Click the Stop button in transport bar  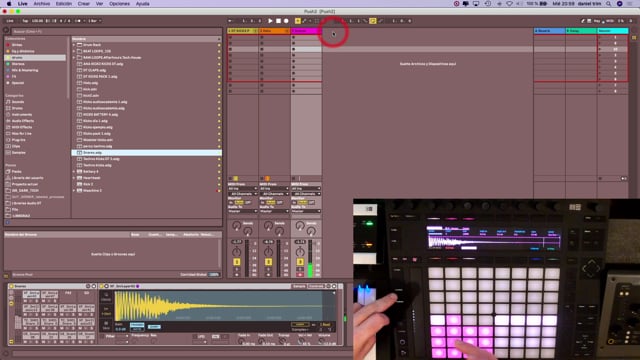coord(278,21)
